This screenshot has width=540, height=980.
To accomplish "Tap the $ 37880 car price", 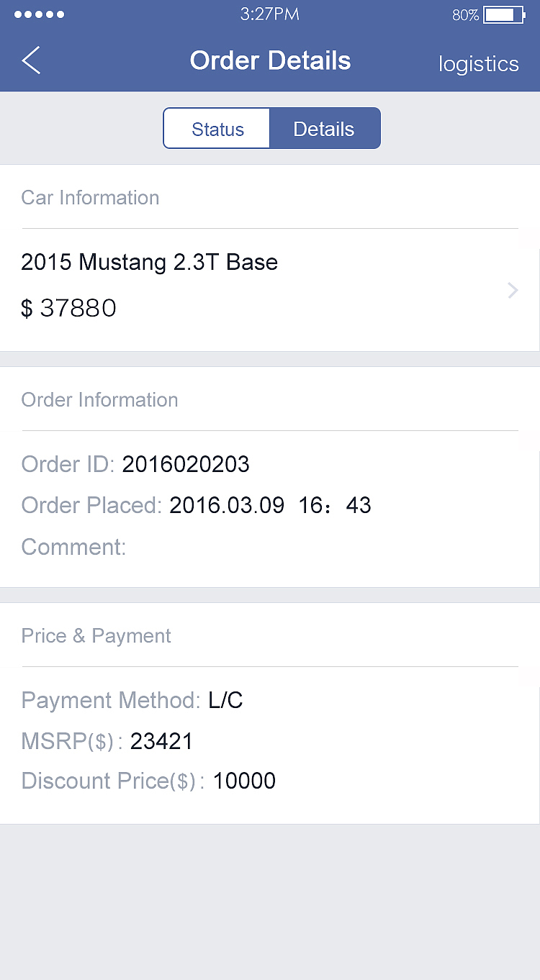I will [x=68, y=309].
